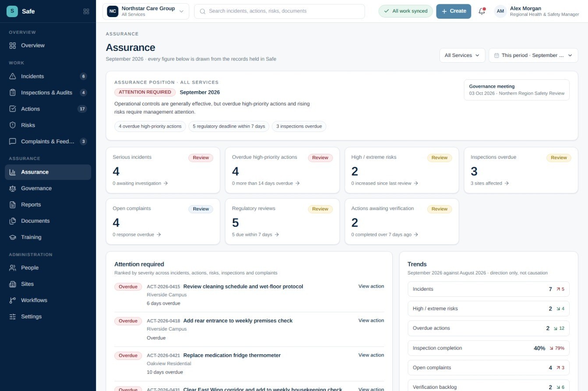Open the Serious incidents card
Image resolution: width=588 pixels, height=391 pixels.
[163, 170]
